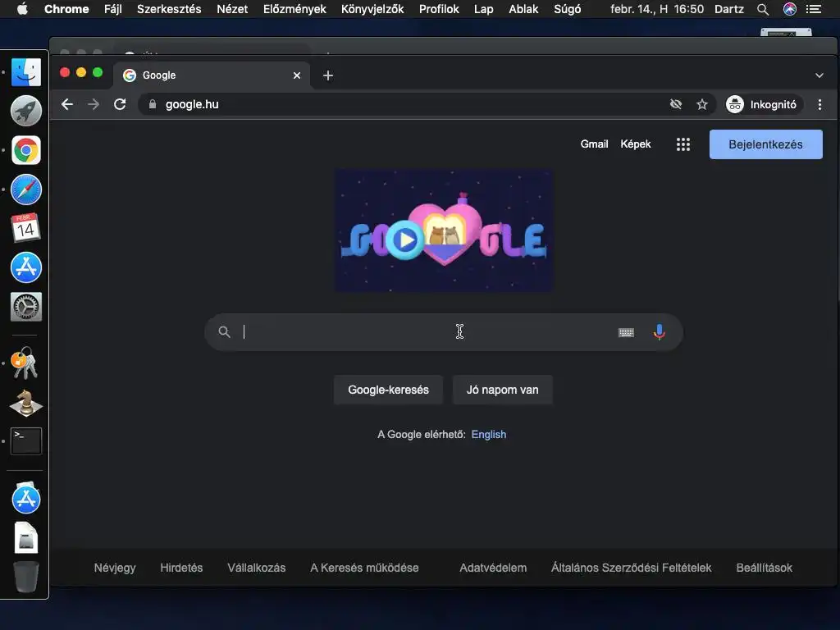Click the forward navigation arrow
Screen dimensions: 840x630
(x=94, y=104)
